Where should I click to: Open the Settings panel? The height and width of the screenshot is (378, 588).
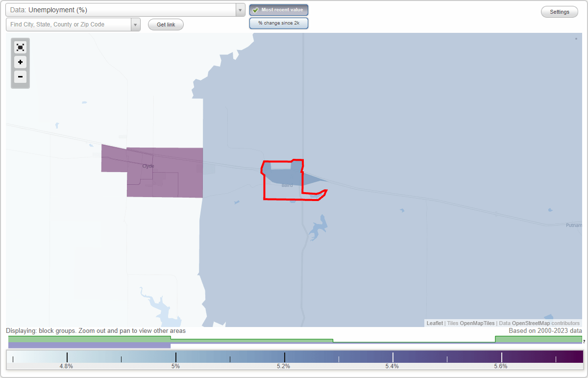(559, 11)
